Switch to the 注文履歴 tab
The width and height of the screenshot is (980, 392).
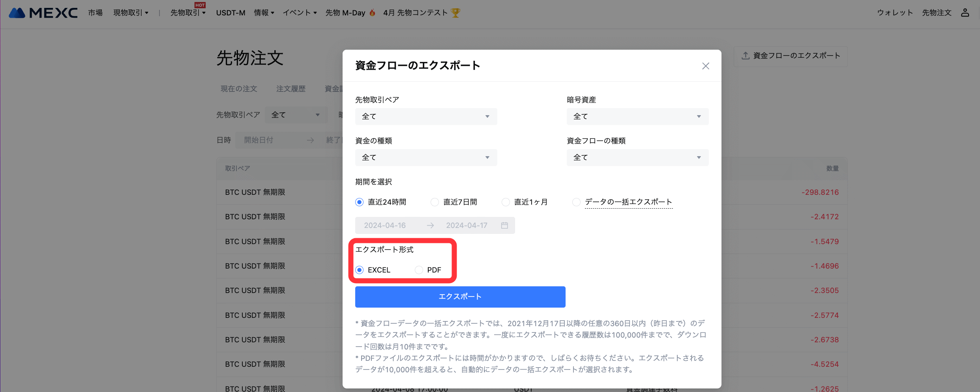coord(290,89)
